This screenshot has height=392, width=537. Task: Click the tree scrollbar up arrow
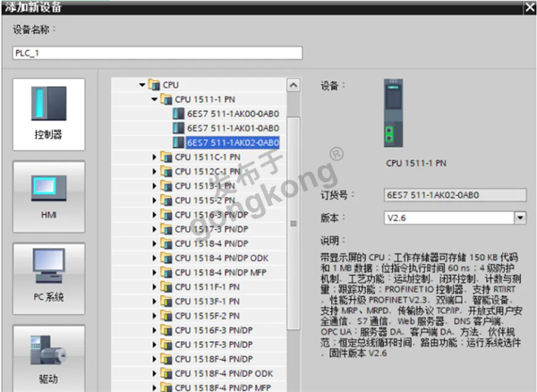(294, 85)
